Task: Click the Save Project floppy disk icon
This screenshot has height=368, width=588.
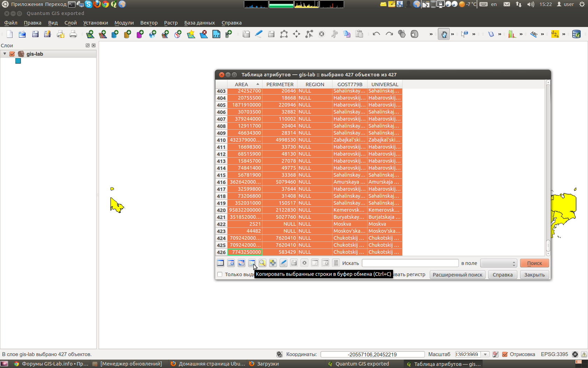Action: (35, 34)
